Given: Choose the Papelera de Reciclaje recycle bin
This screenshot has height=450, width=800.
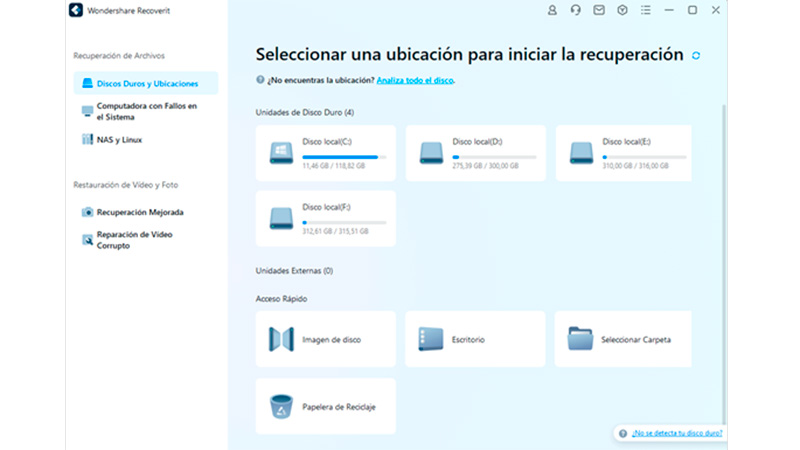Looking at the screenshot, I should (325, 406).
